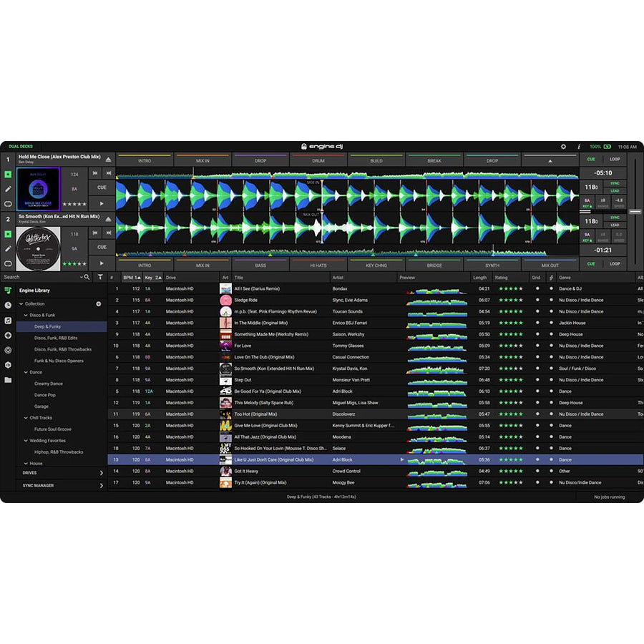
Task: Collapse the Wedding Favorites folder
Action: (x=26, y=441)
